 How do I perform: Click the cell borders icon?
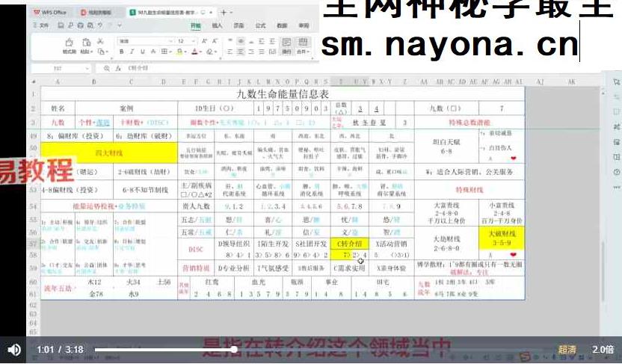point(164,52)
